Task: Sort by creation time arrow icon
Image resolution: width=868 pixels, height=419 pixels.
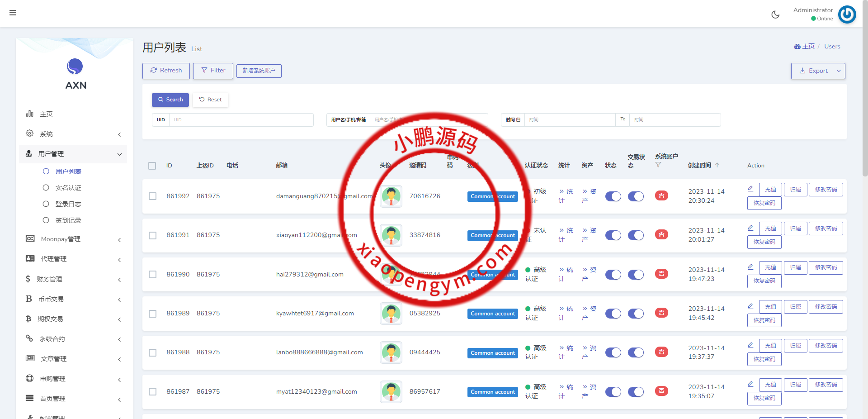Action: tap(717, 165)
